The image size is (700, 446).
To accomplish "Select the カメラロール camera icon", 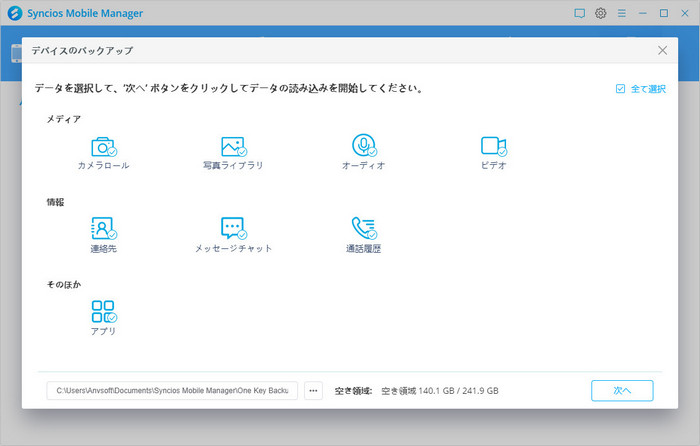I will [x=104, y=146].
